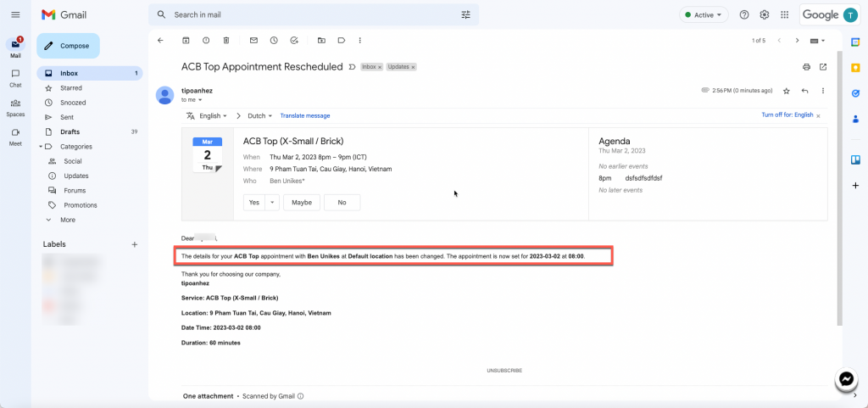Click 'Turn off for: English' link
This screenshot has width=868, height=408.
point(787,115)
